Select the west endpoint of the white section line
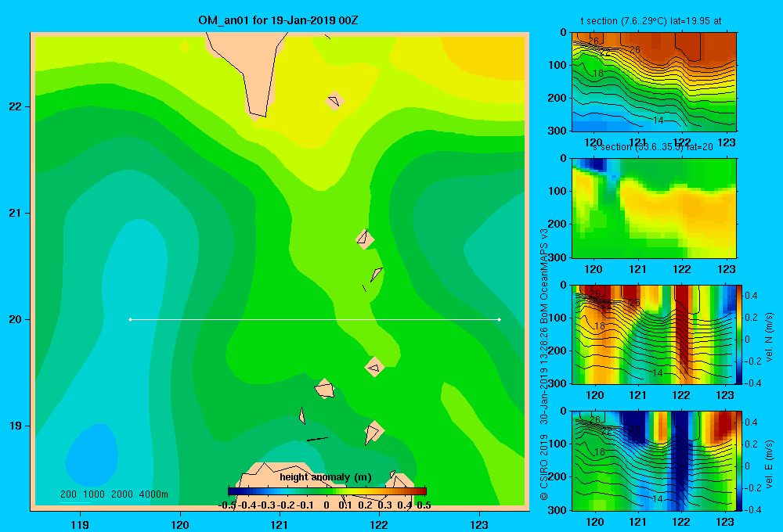Image resolution: width=783 pixels, height=532 pixels. pos(130,319)
